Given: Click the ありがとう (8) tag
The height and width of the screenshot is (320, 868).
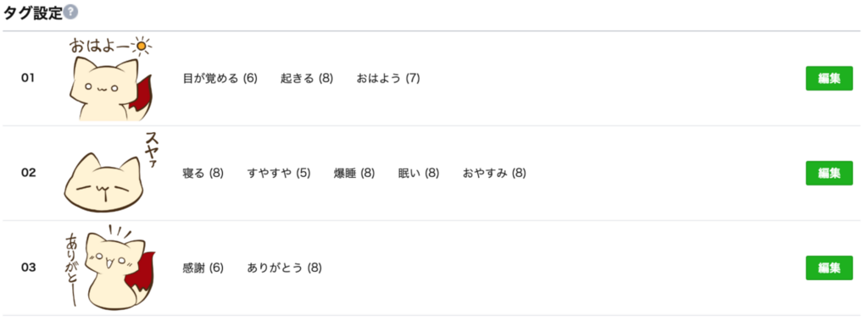Looking at the screenshot, I should [x=285, y=268].
